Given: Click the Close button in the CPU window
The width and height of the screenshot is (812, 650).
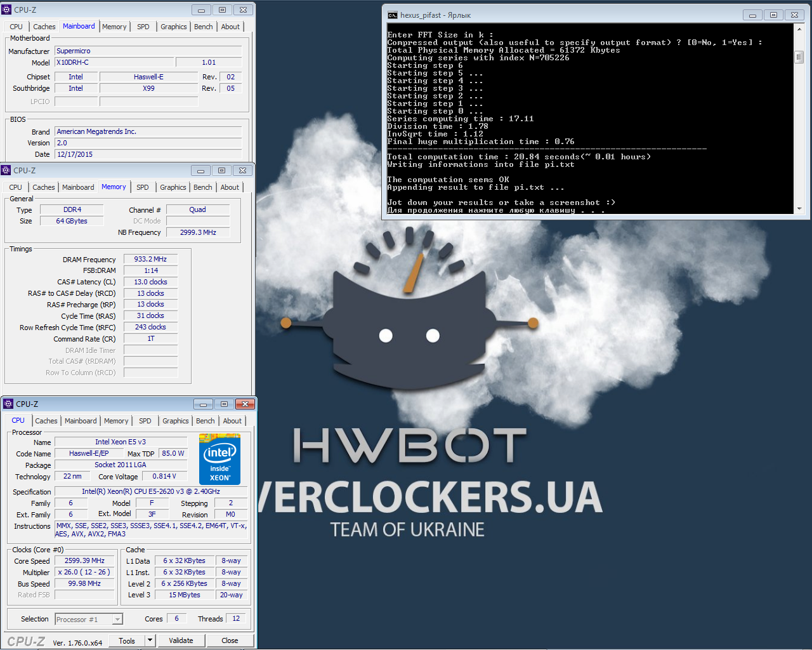Looking at the screenshot, I should click(x=230, y=640).
